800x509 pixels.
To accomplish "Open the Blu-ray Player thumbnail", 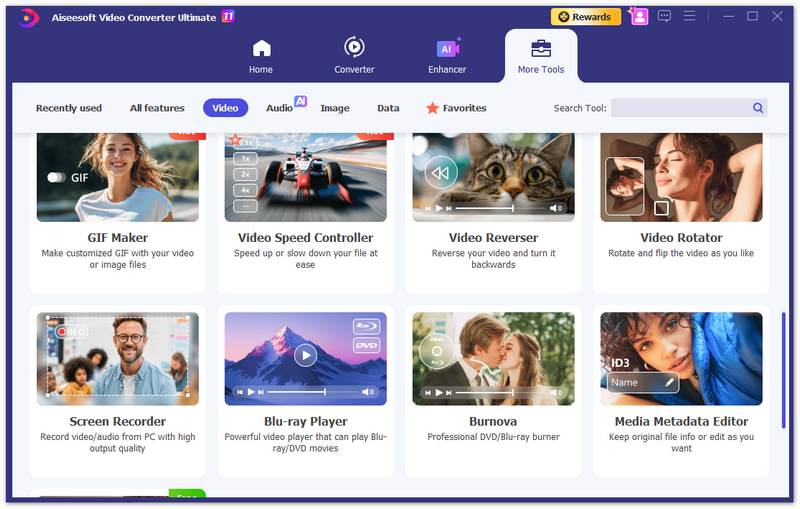I will [x=306, y=359].
